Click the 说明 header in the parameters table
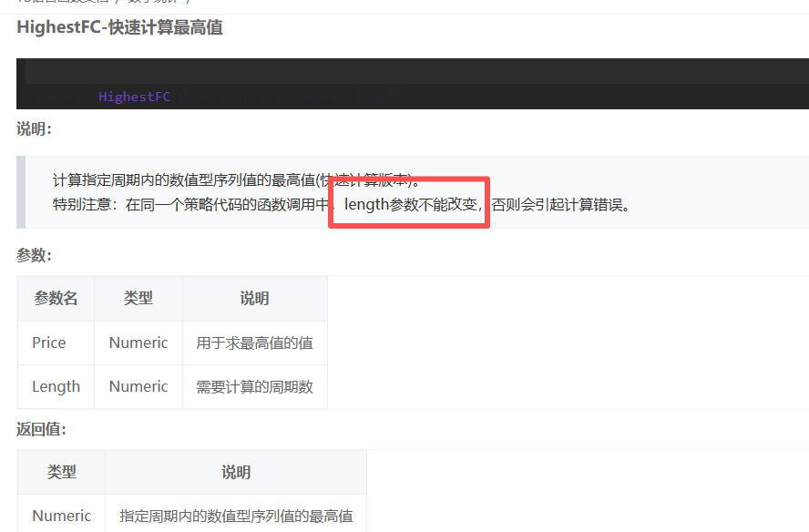Image resolution: width=809 pixels, height=532 pixels. click(x=254, y=299)
